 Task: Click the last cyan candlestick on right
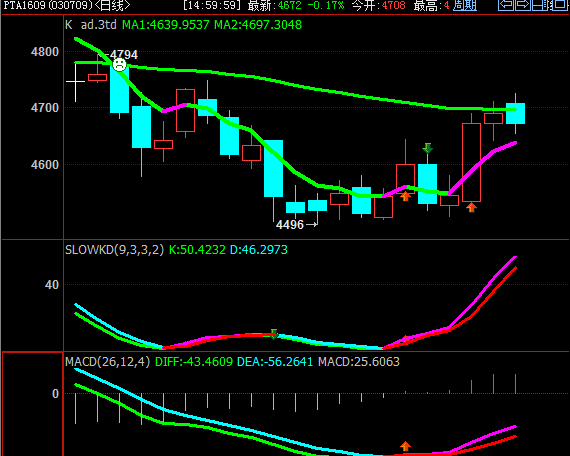(x=515, y=113)
